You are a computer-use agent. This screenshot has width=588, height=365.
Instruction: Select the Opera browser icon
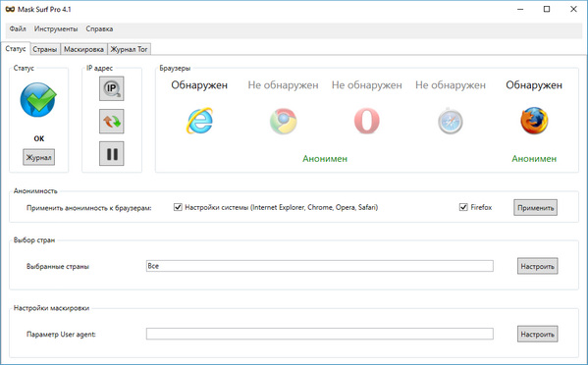coord(367,121)
